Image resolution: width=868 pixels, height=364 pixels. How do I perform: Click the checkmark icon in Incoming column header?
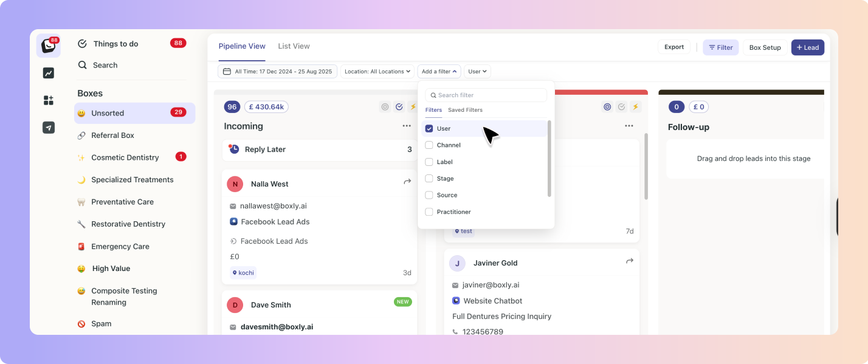(399, 107)
